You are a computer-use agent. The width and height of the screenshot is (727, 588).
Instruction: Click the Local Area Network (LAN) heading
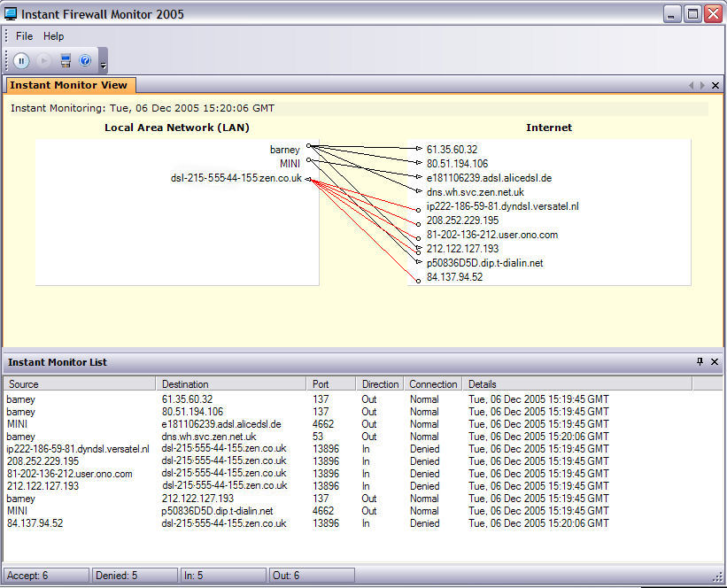coord(176,128)
